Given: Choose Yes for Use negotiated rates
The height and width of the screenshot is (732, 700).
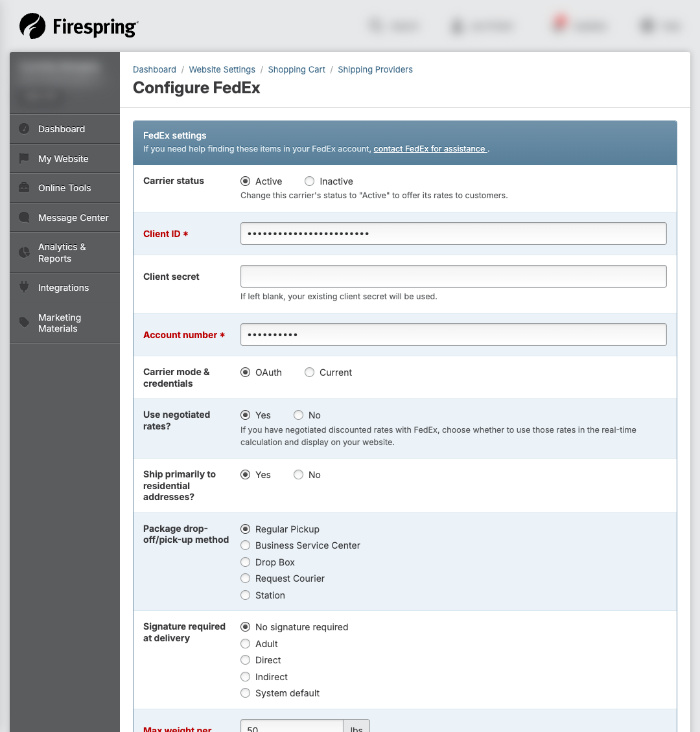Looking at the screenshot, I should (x=245, y=415).
